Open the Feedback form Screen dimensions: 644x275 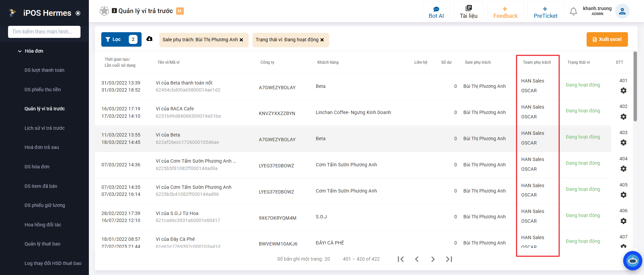(505, 11)
